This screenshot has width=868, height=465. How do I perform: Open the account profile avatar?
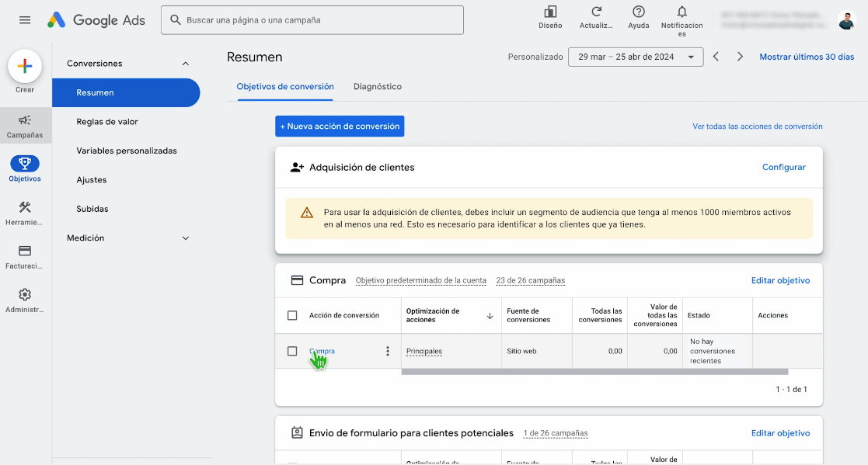tap(846, 20)
